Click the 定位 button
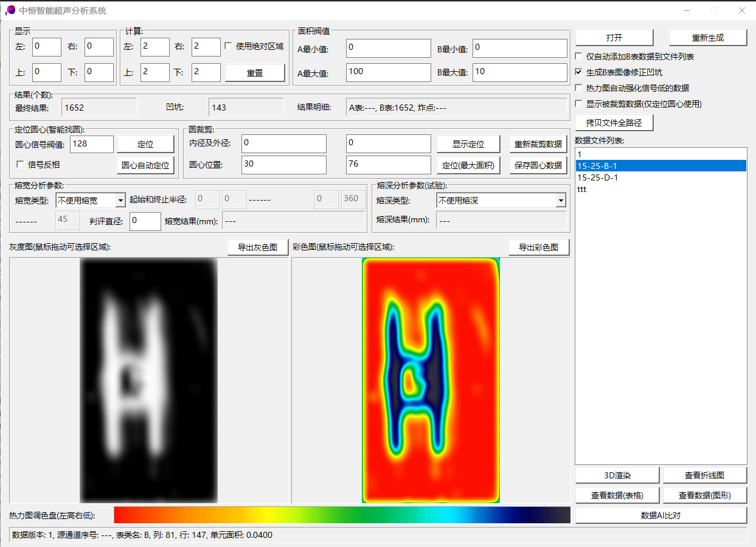Viewport: 756px width, 547px height. pyautogui.click(x=145, y=144)
